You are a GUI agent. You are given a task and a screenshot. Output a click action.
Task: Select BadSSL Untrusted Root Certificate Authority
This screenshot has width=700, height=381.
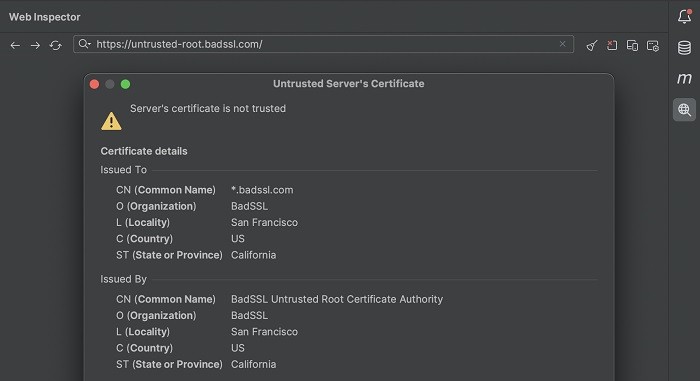pyautogui.click(x=337, y=299)
